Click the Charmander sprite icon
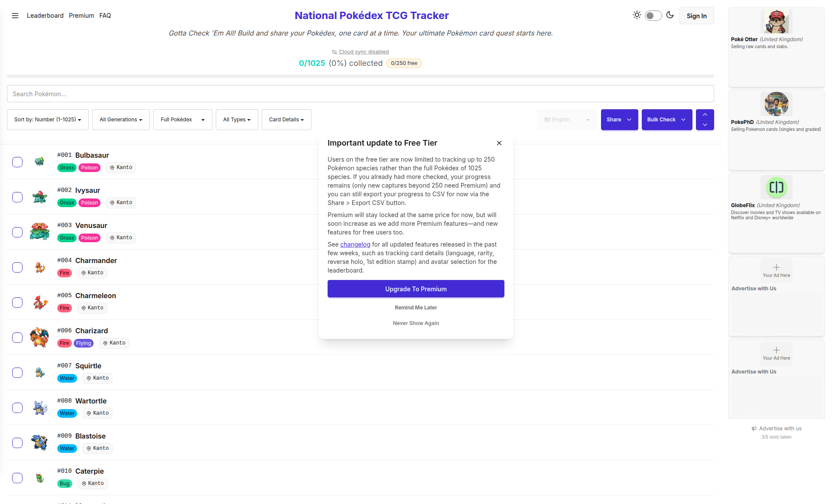Screen dimensions: 832x504 tap(39, 267)
